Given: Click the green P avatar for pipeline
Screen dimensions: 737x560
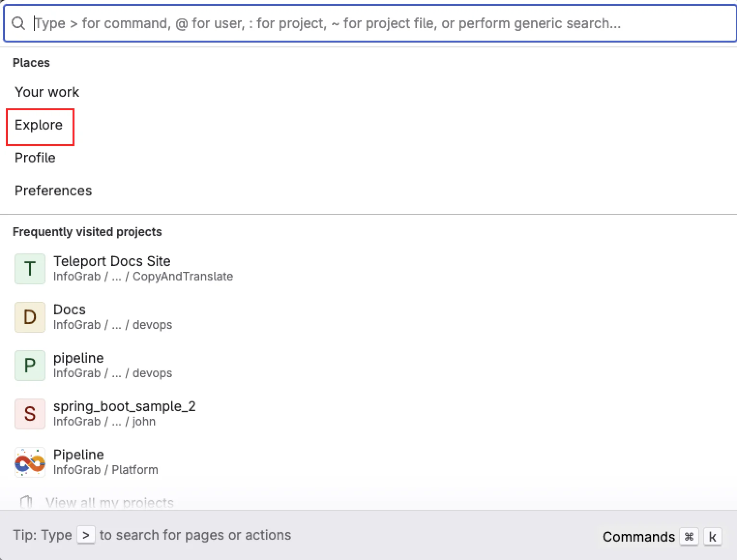Looking at the screenshot, I should pyautogui.click(x=30, y=366).
